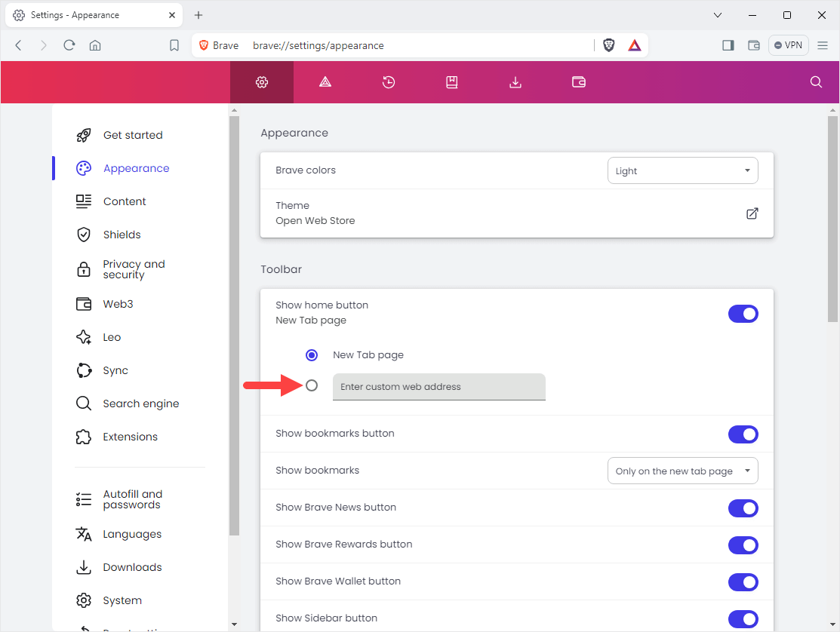The width and height of the screenshot is (840, 632).
Task: Click the home button in toolbar
Action: click(95, 45)
